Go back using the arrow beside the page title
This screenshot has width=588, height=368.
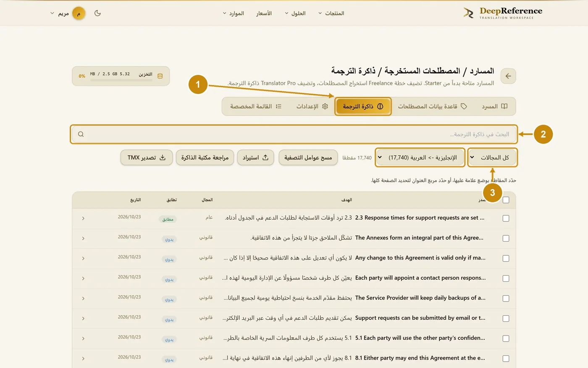click(508, 76)
